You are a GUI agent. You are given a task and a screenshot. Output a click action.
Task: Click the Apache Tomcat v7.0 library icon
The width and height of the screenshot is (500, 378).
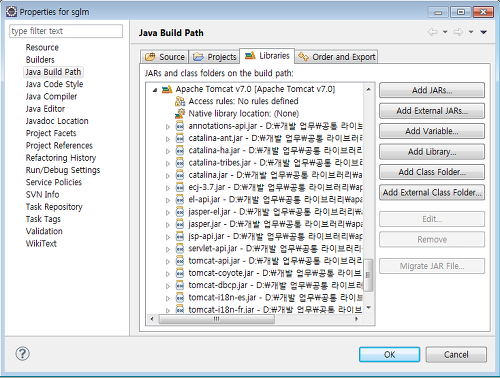tap(167, 89)
